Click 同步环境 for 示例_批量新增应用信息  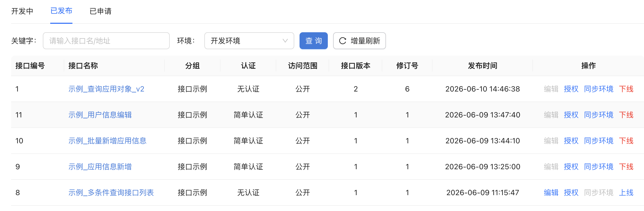[599, 141]
